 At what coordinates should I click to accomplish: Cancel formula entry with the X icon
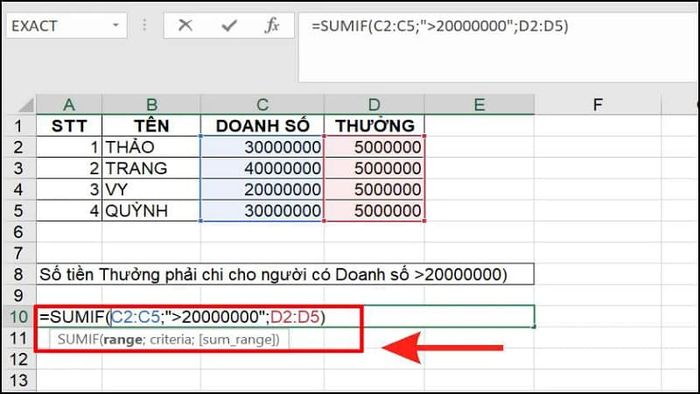[185, 25]
